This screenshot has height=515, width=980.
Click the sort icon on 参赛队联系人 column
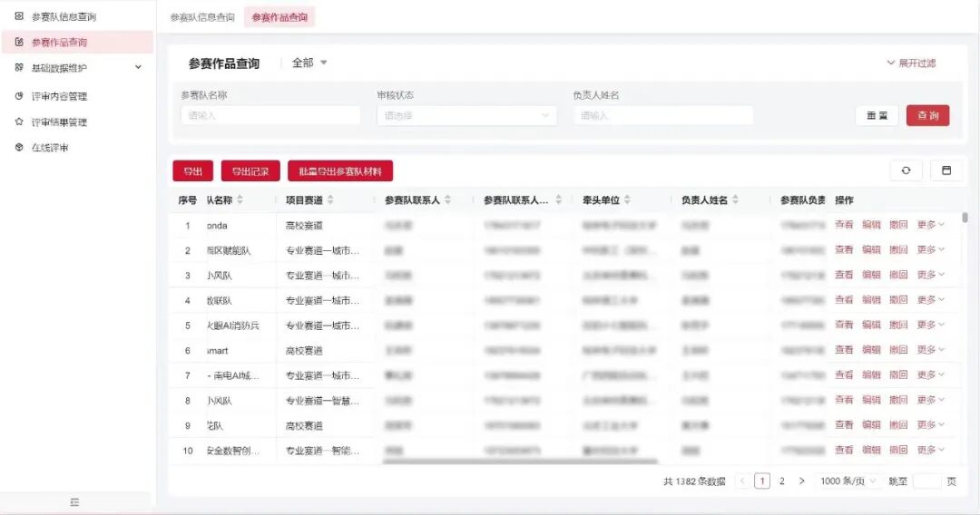(x=447, y=200)
